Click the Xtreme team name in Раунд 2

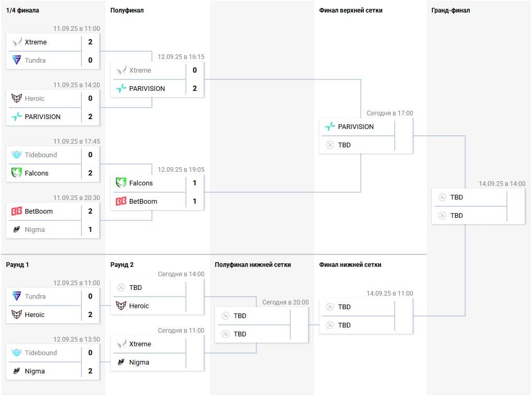point(140,344)
